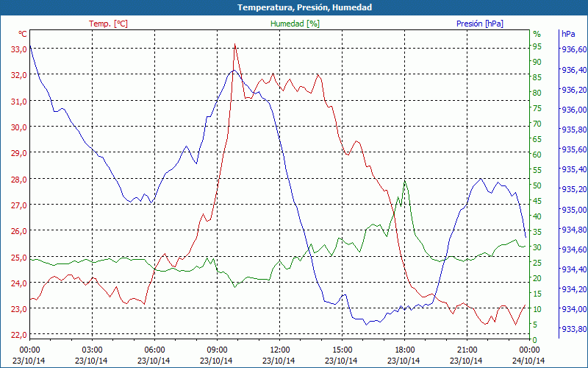
Task: Click the 75 tick on humidity axis
Action: (x=537, y=108)
